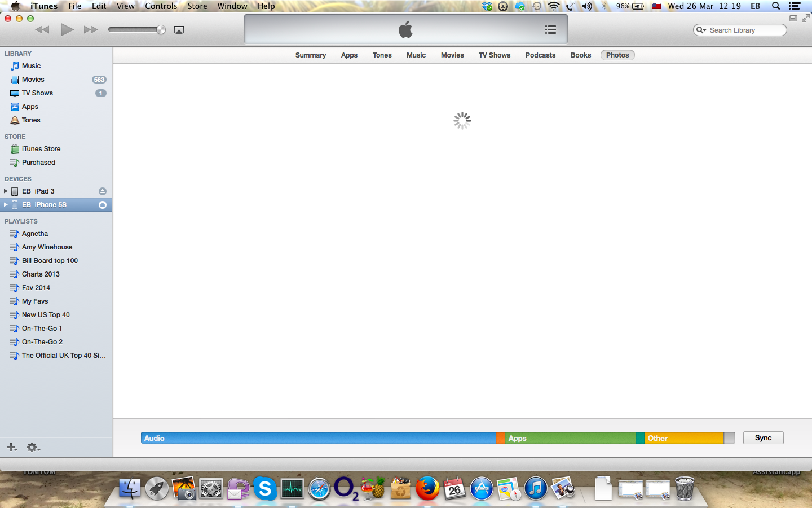The width and height of the screenshot is (812, 508).
Task: Eject the EB iPad 3 device
Action: pos(103,191)
